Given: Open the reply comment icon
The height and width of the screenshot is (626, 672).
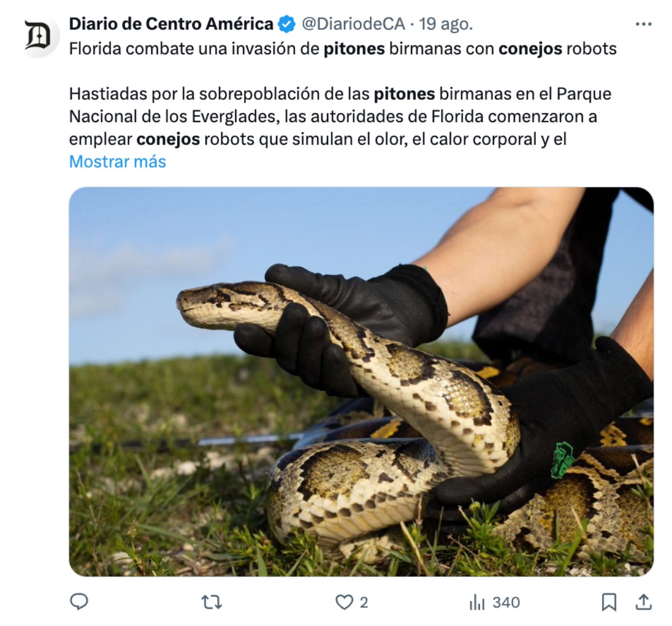Looking at the screenshot, I should 79,602.
